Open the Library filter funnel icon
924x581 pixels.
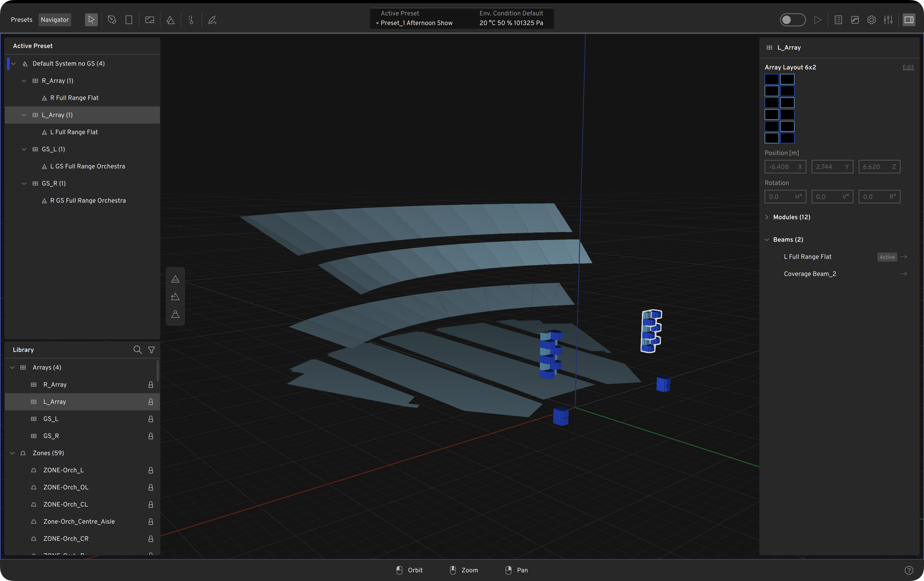point(152,349)
